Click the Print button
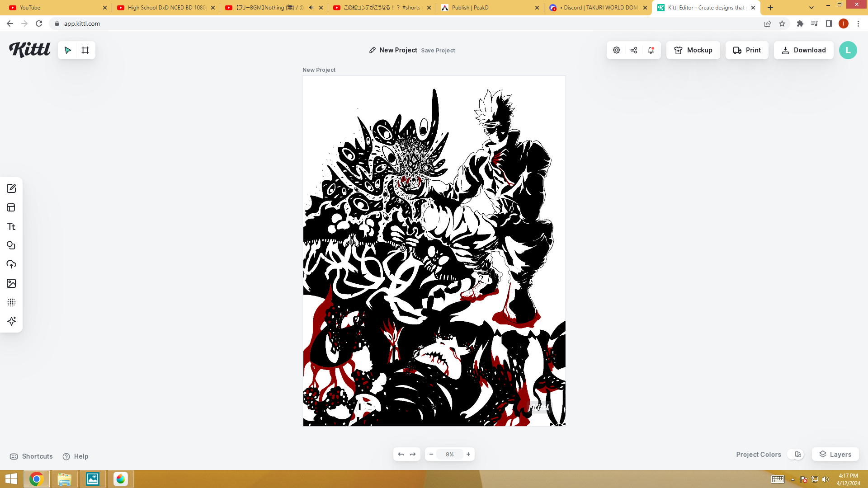 point(747,50)
